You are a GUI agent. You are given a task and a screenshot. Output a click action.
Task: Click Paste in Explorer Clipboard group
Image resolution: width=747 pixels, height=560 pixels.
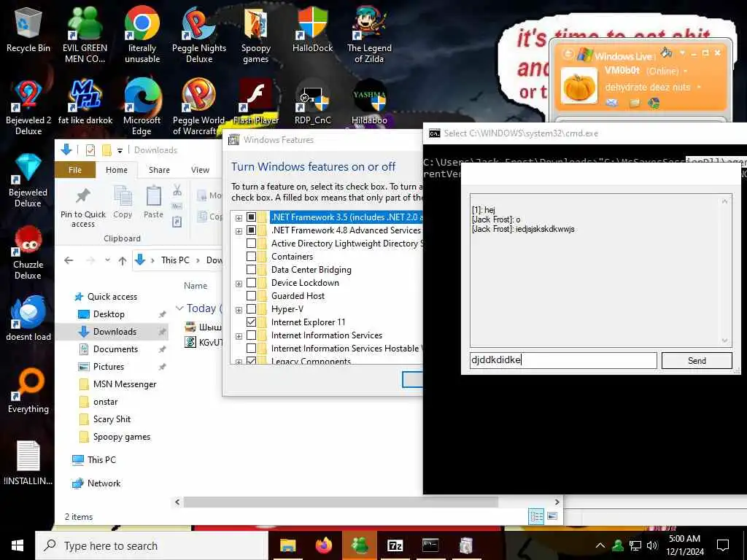(x=153, y=203)
